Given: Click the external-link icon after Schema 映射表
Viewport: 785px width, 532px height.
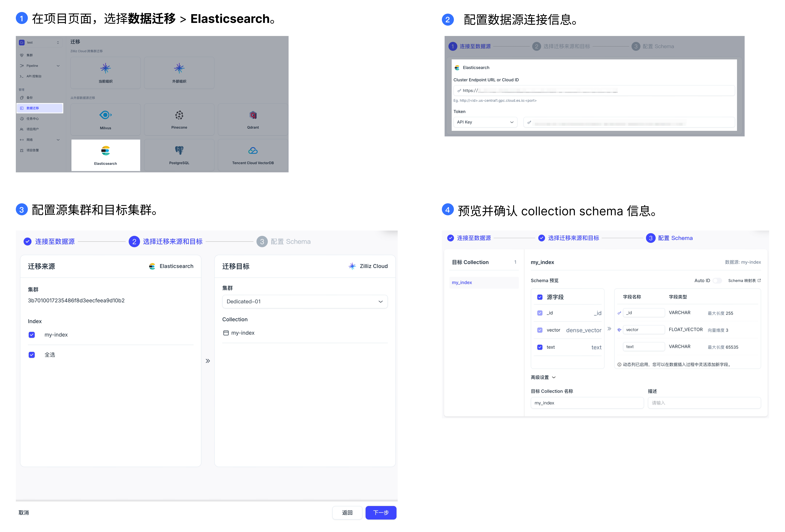Looking at the screenshot, I should 759,281.
